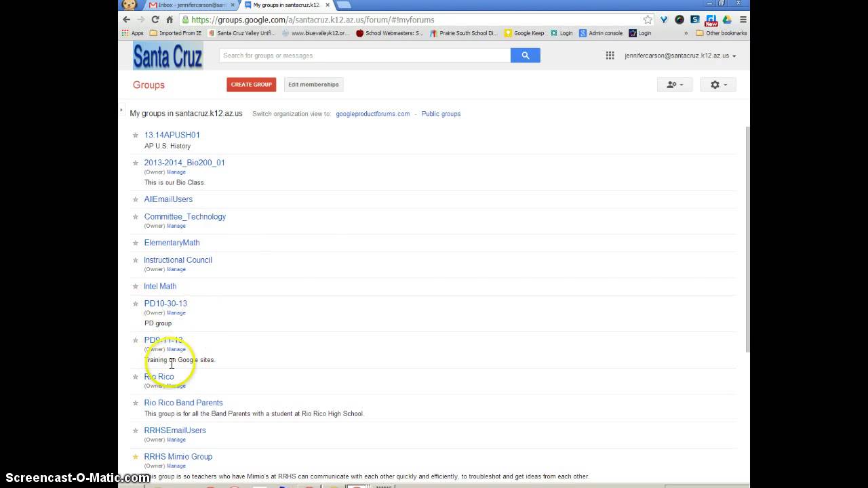Reload the page with the refresh icon
The width and height of the screenshot is (868, 488).
point(155,20)
